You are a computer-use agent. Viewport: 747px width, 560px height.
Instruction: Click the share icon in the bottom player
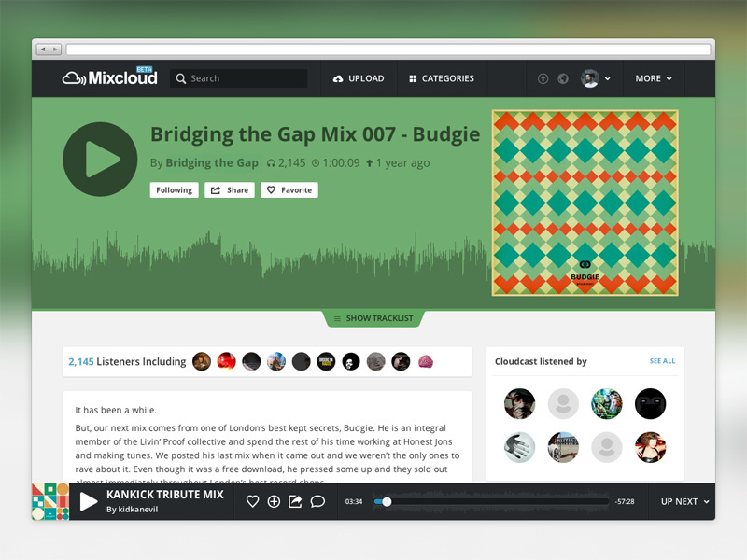point(295,501)
